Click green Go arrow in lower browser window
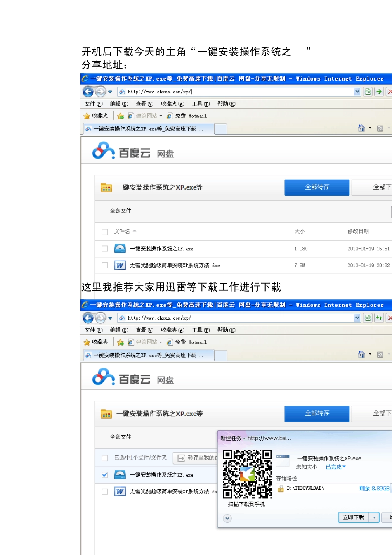 click(x=379, y=318)
